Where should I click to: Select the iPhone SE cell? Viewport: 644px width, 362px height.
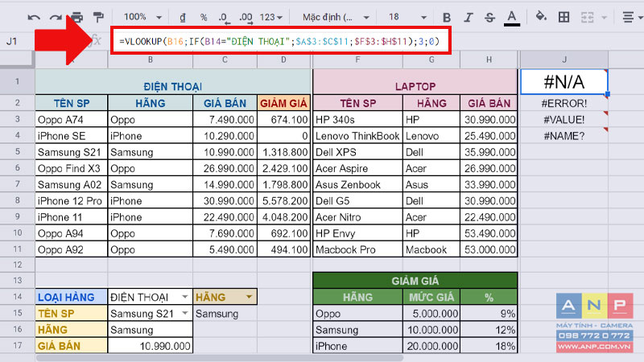click(72, 136)
